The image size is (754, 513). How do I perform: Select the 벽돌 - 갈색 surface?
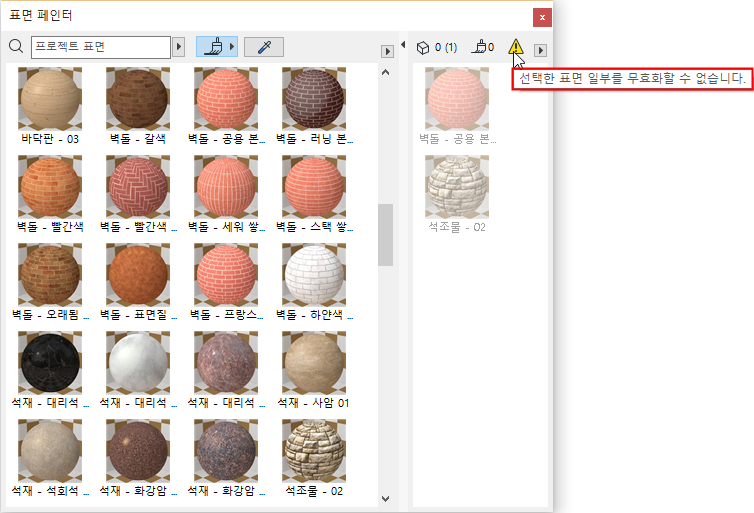[138, 106]
